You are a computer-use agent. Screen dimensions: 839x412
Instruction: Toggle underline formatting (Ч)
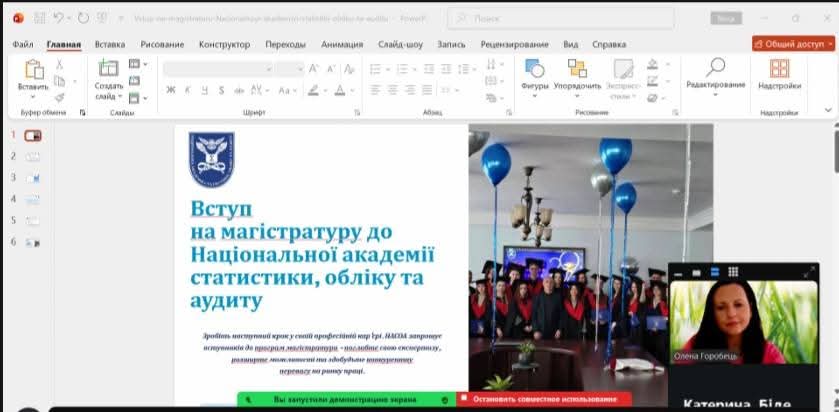pyautogui.click(x=205, y=90)
